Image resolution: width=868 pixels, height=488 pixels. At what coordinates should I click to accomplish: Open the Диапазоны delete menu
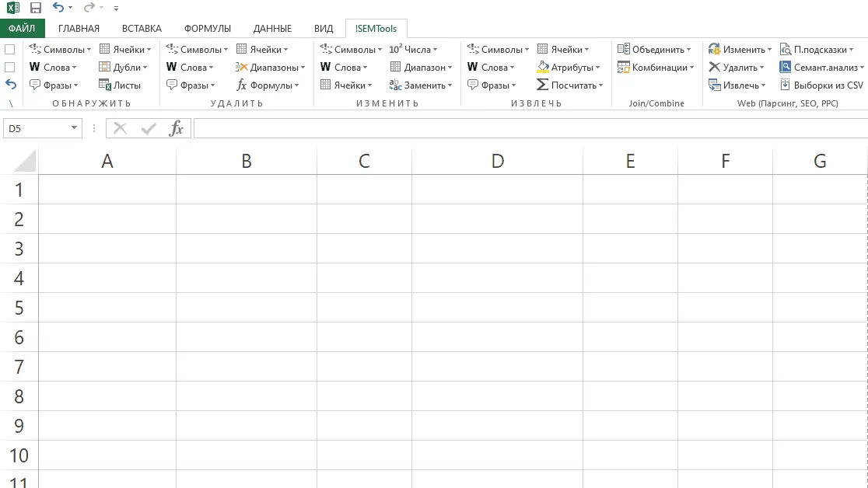pyautogui.click(x=270, y=67)
